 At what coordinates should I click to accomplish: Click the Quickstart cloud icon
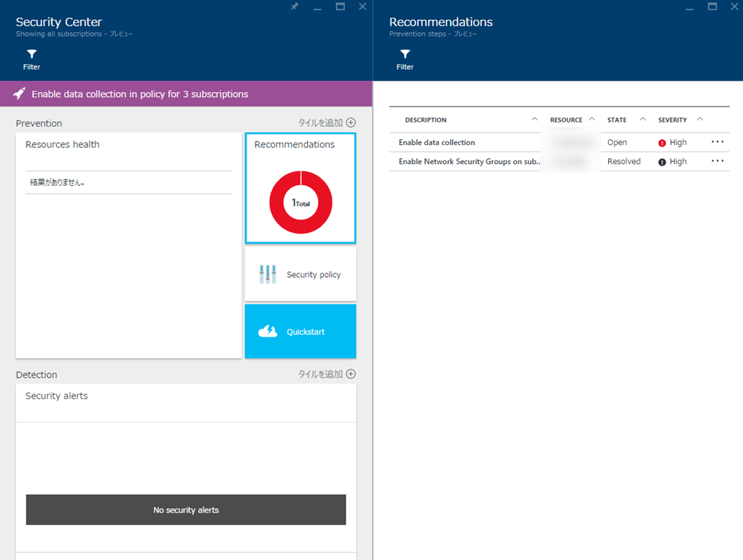(x=268, y=331)
